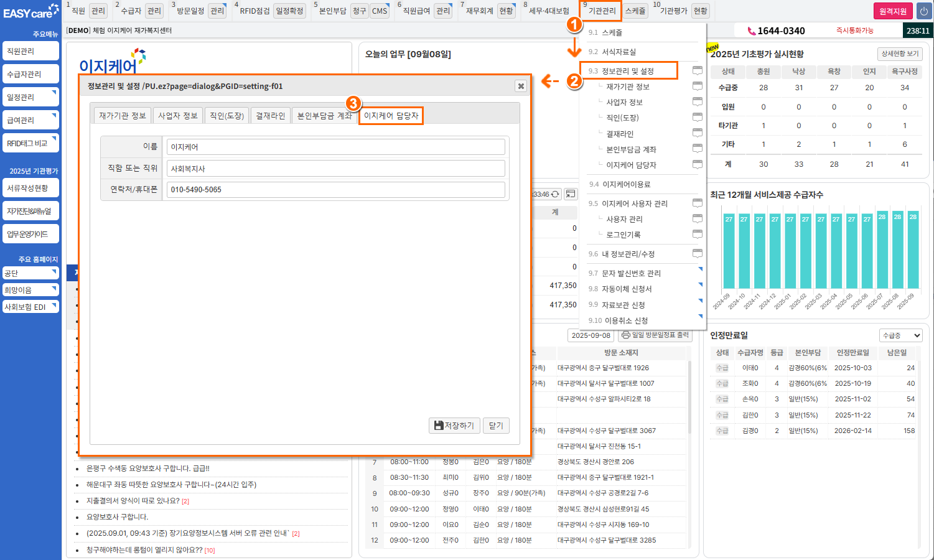This screenshot has width=934, height=560.
Task: Click 상세현황 보기 button
Action: [900, 54]
